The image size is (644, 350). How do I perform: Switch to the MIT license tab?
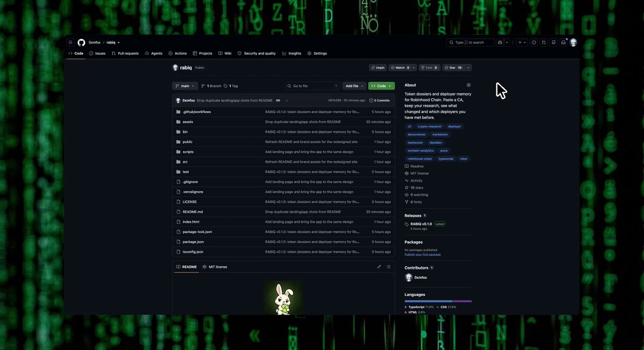[215, 267]
